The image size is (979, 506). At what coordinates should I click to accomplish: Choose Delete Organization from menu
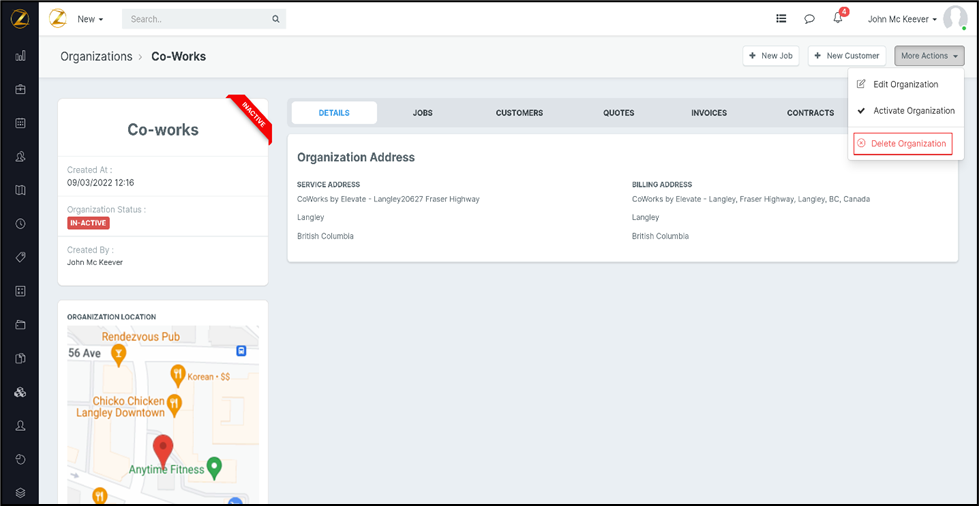tap(902, 144)
